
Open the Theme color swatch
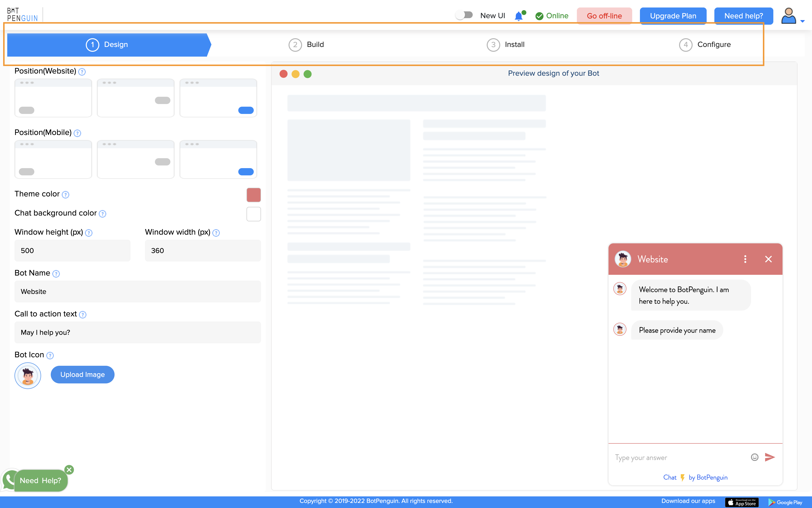point(254,195)
